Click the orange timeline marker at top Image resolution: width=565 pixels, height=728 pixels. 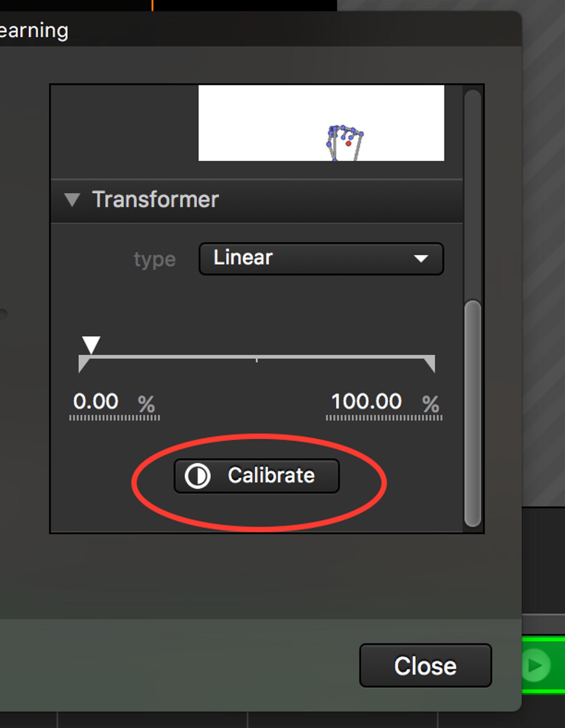tap(152, 5)
